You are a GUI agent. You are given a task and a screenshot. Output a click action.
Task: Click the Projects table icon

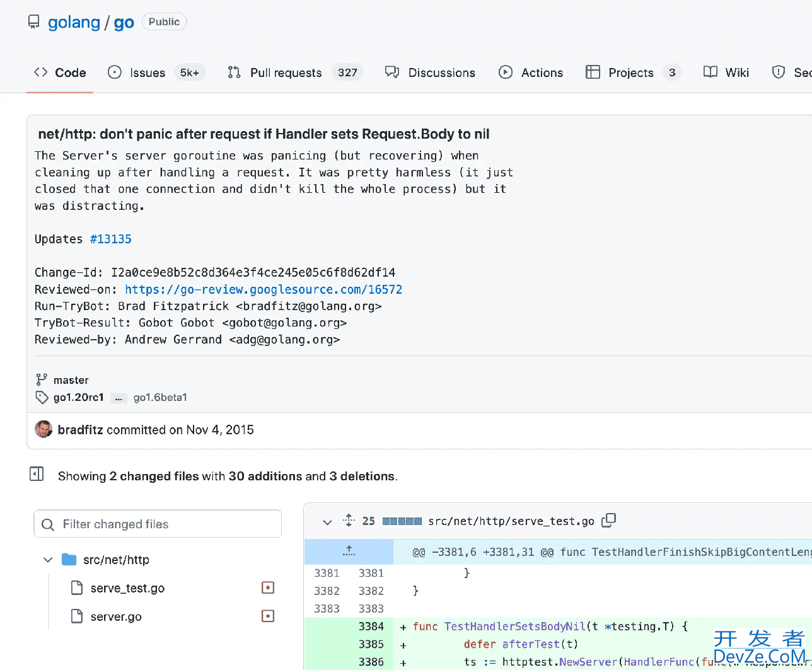pyautogui.click(x=593, y=72)
